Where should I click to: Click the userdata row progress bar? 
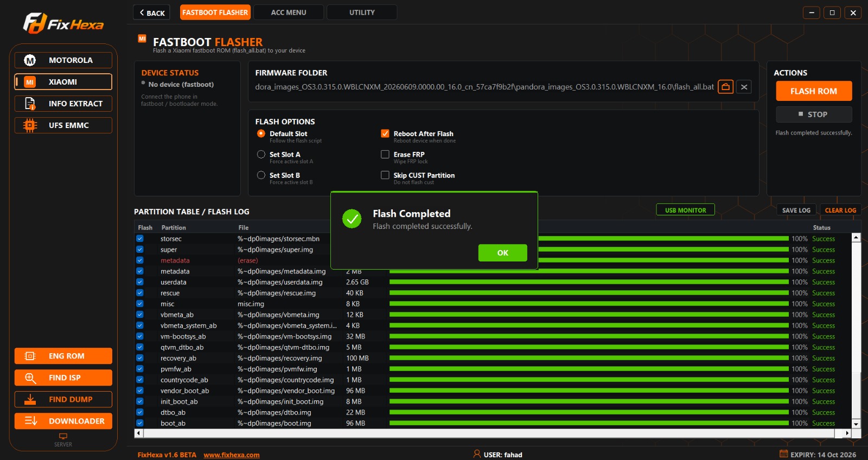589,282
